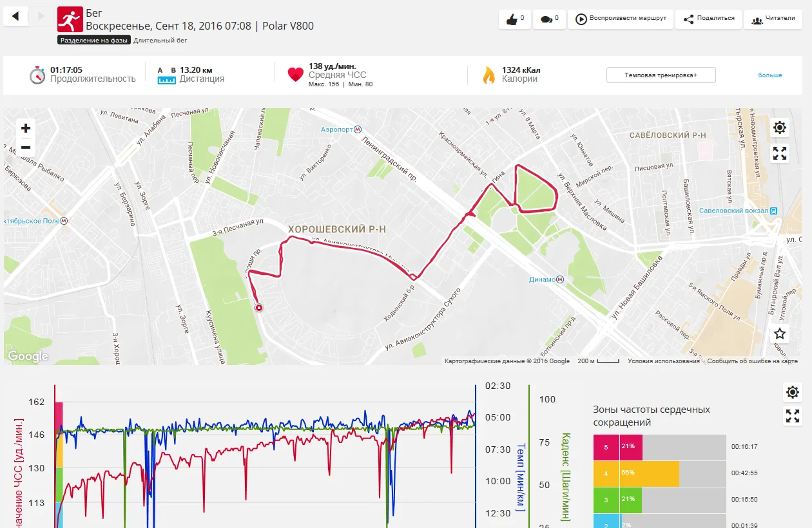812x528 pixels.
Task: Zoom out the map with minus
Action: coord(26,147)
